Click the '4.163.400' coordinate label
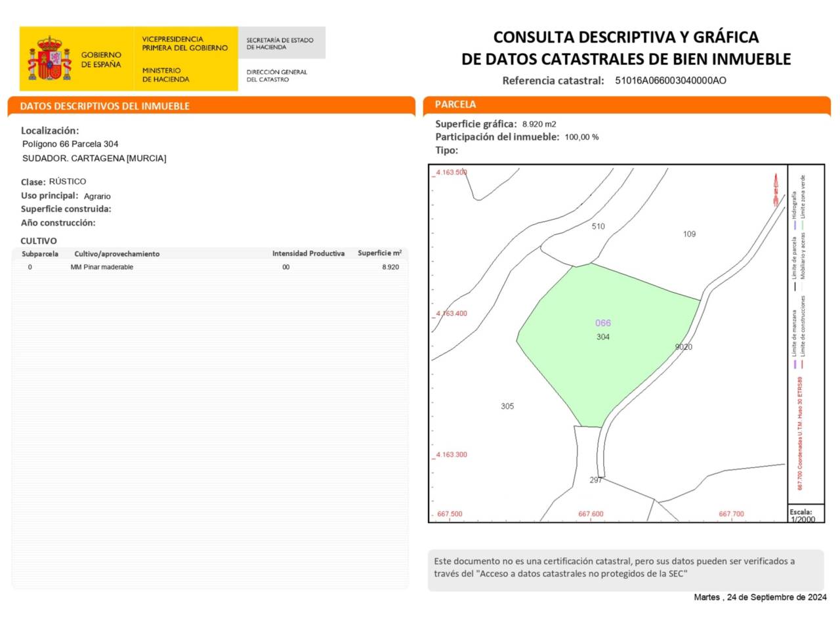 pyautogui.click(x=451, y=314)
